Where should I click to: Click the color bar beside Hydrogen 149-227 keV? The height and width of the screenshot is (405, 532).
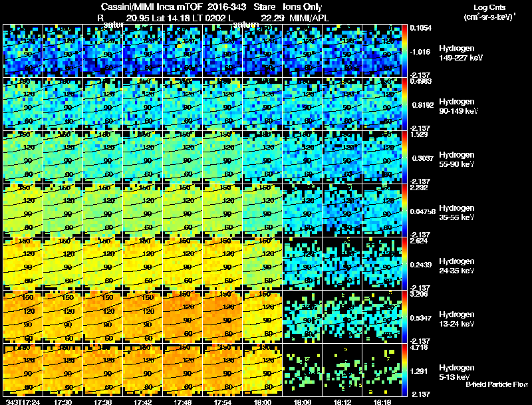(404, 51)
